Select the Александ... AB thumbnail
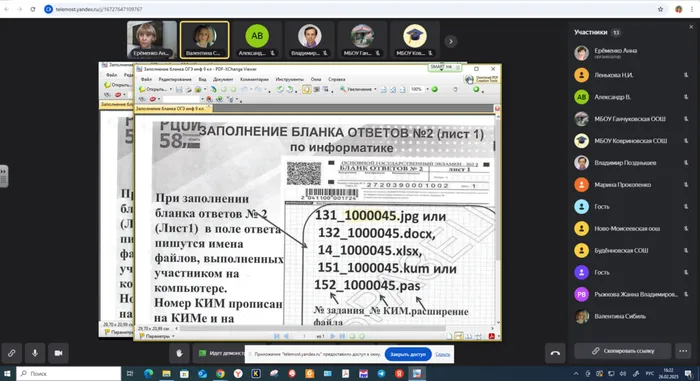 pyautogui.click(x=257, y=39)
